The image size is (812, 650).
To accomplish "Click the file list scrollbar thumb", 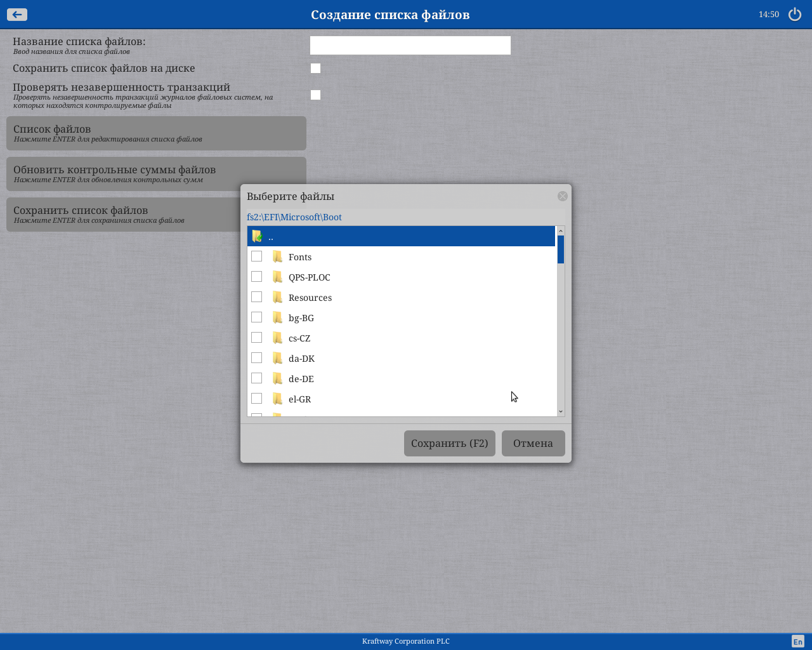I will pyautogui.click(x=561, y=249).
